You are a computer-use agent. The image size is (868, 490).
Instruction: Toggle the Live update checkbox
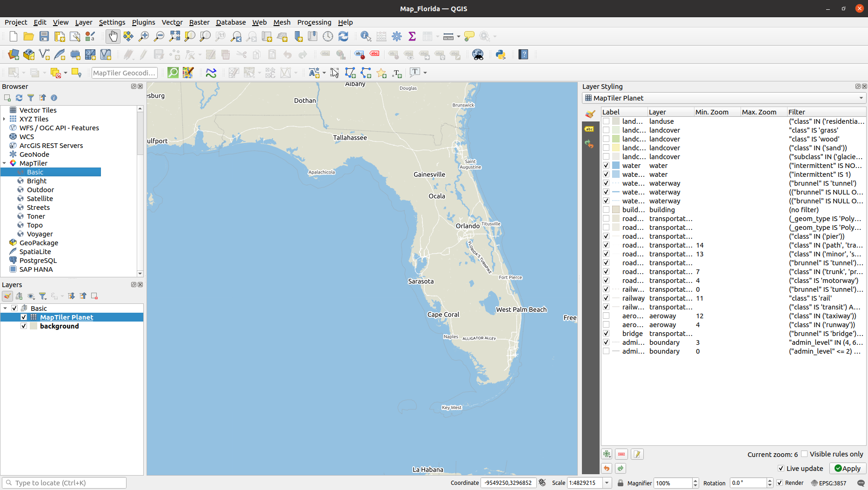coord(781,469)
